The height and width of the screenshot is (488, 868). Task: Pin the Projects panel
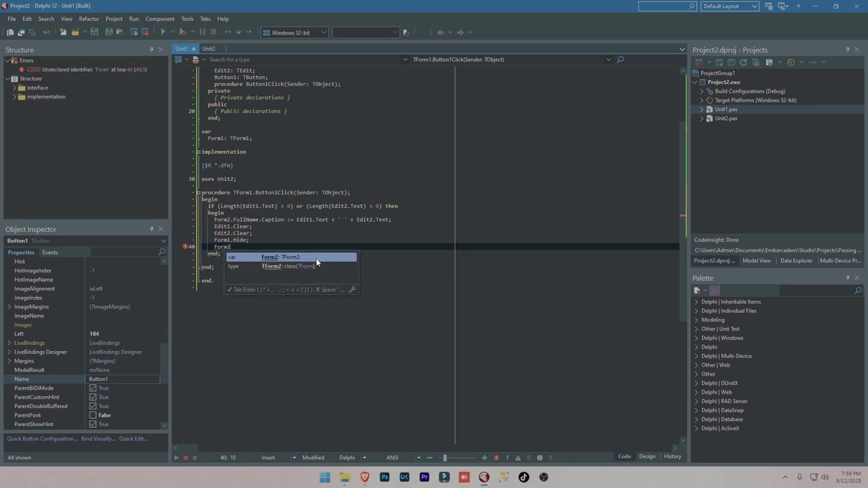click(848, 49)
